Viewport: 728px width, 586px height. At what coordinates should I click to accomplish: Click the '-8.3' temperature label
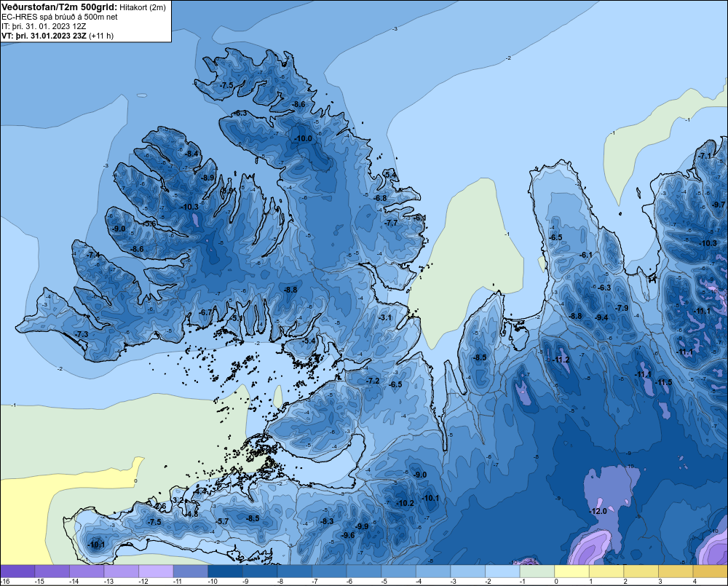327,521
